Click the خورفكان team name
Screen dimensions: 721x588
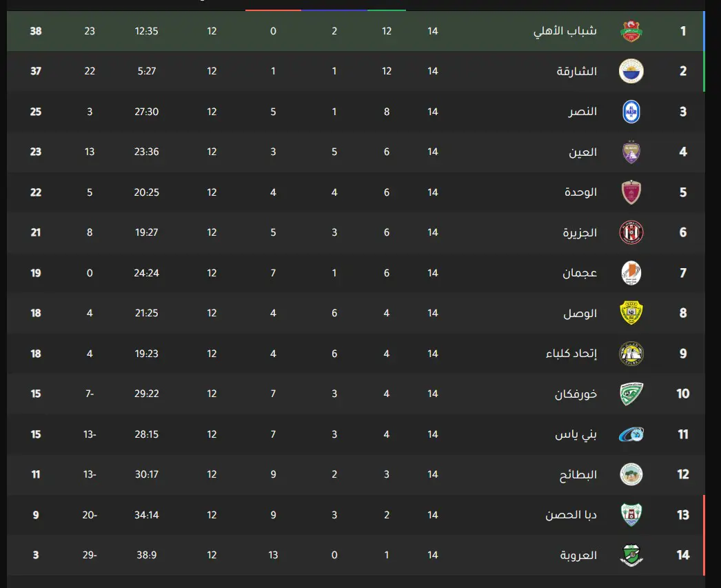[x=576, y=394]
